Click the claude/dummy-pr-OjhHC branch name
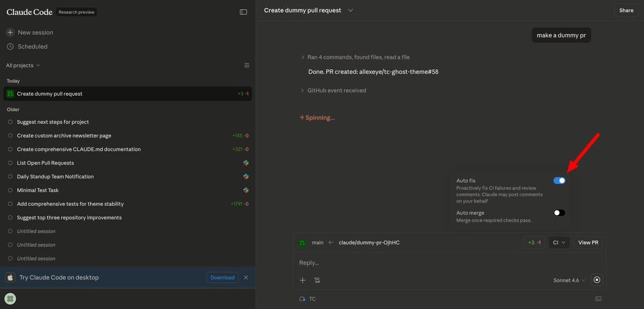This screenshot has height=309, width=644. [x=369, y=242]
